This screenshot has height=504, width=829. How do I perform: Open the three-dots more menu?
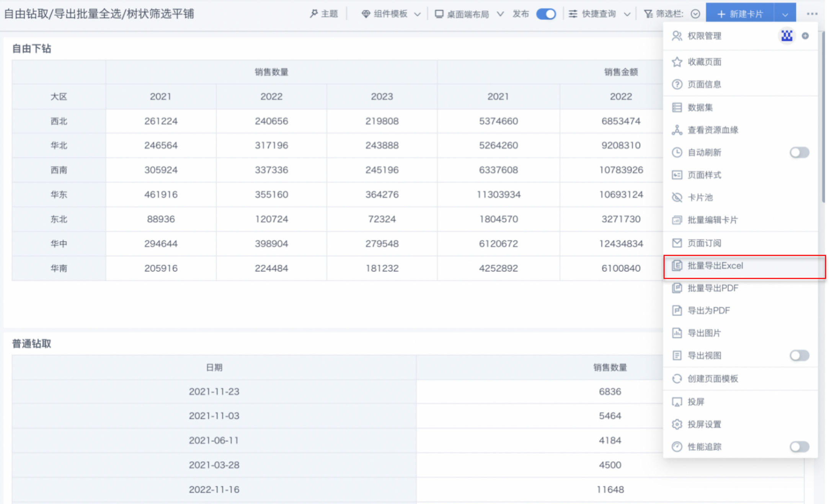pyautogui.click(x=812, y=14)
